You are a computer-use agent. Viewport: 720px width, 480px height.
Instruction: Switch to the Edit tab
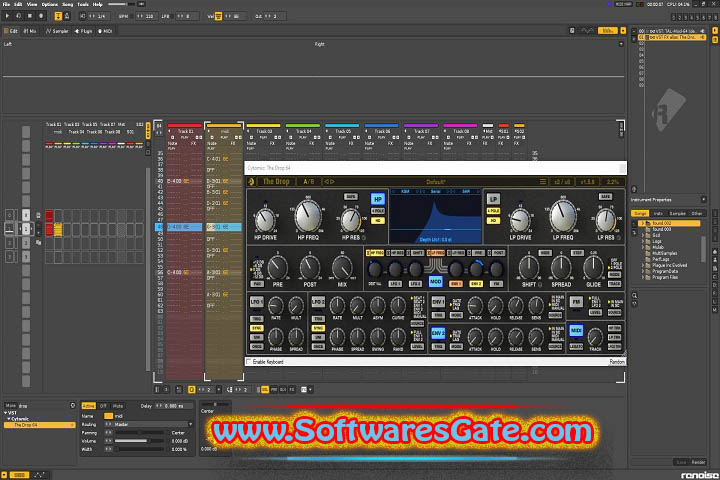(11, 31)
